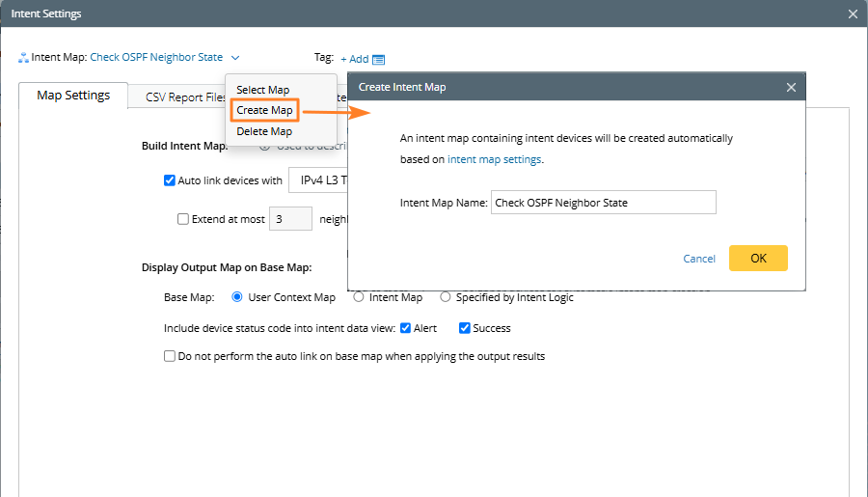Expand the Intent Map name dropdown chevron
The height and width of the screenshot is (497, 868).
(236, 58)
